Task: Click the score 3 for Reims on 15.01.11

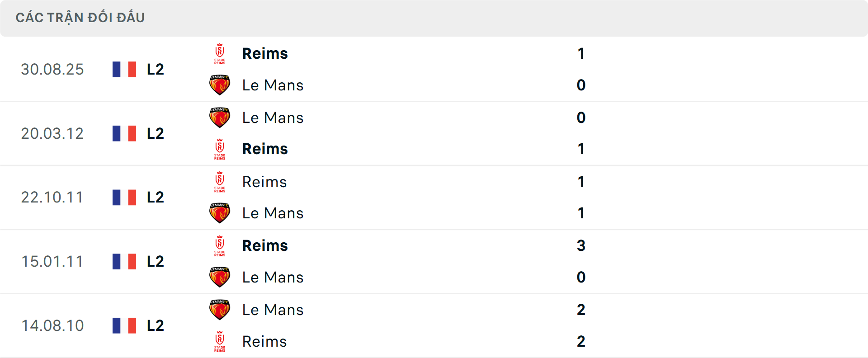Action: click(x=581, y=245)
